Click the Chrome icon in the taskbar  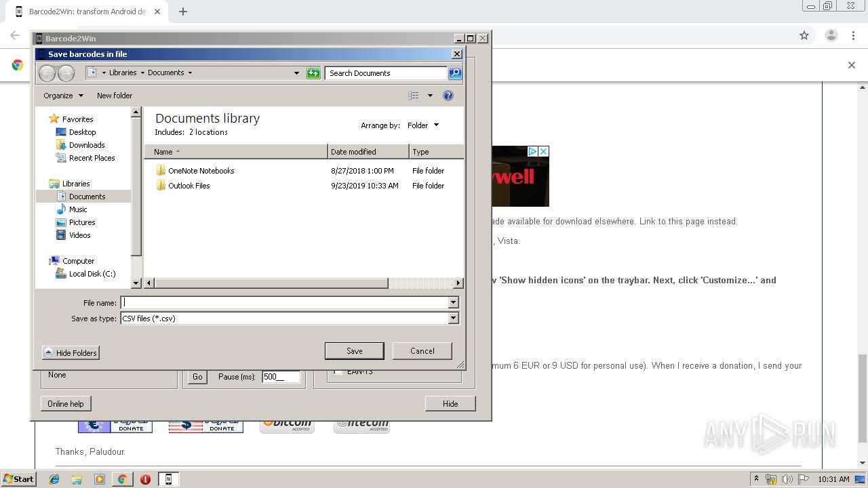[x=122, y=479]
